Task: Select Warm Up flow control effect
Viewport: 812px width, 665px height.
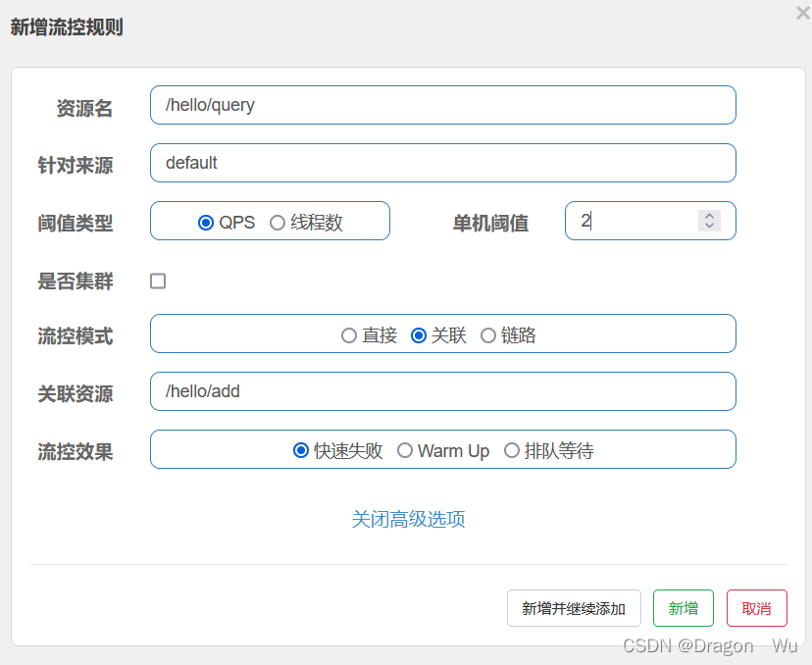Action: coord(405,450)
